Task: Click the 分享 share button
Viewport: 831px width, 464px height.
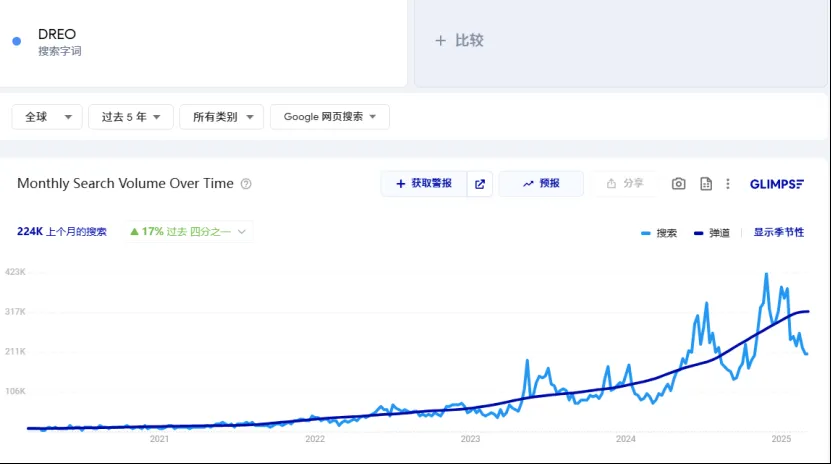Action: tap(625, 184)
